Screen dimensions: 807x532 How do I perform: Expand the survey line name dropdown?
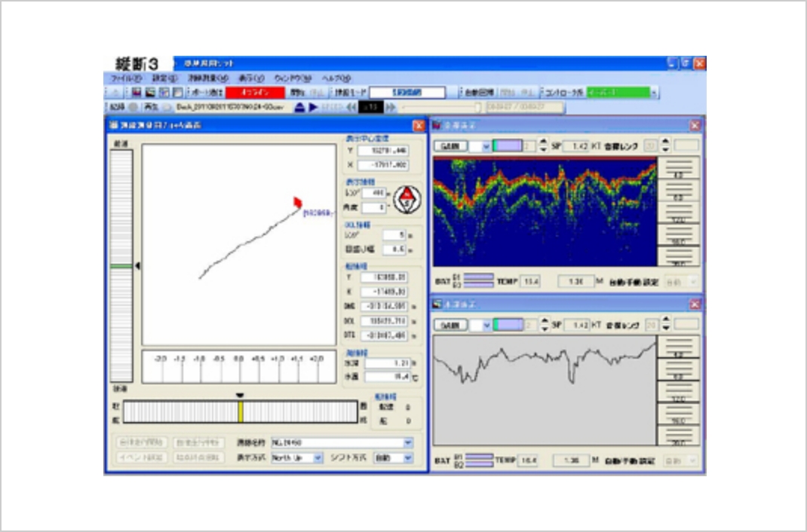(x=409, y=442)
